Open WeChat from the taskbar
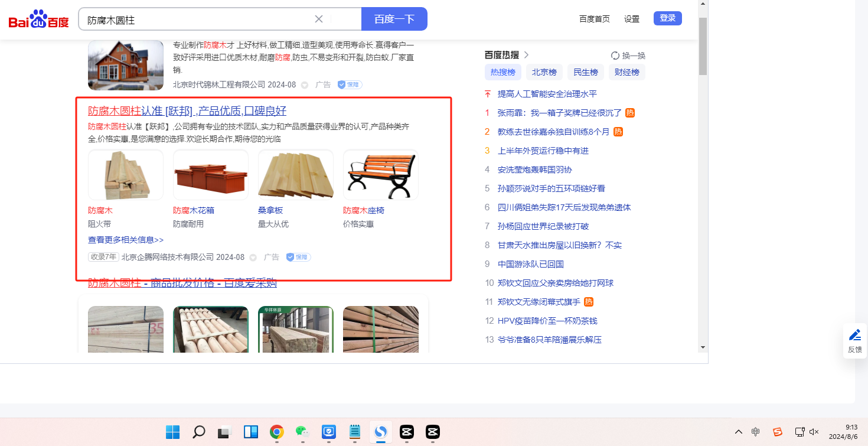The width and height of the screenshot is (868, 446). [302, 432]
